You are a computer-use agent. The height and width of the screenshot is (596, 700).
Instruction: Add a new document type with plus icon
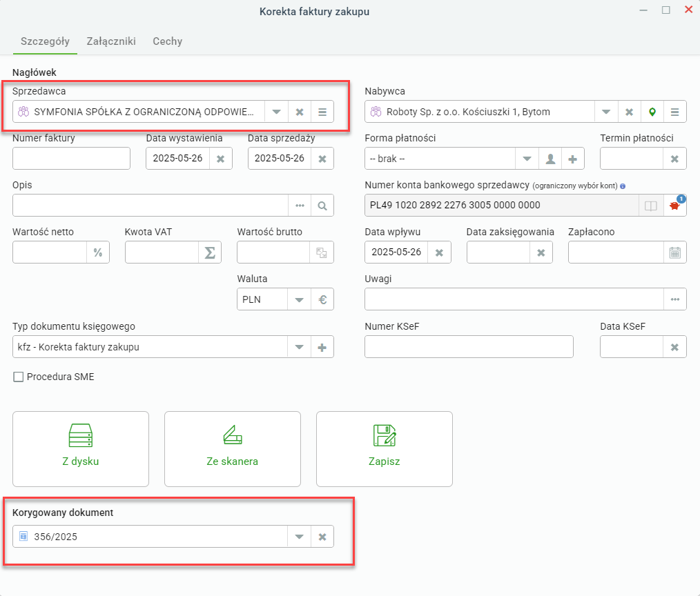click(322, 347)
